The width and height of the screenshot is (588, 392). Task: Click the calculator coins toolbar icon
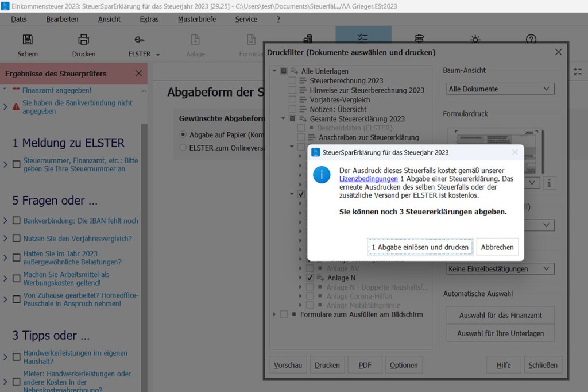pos(308,39)
